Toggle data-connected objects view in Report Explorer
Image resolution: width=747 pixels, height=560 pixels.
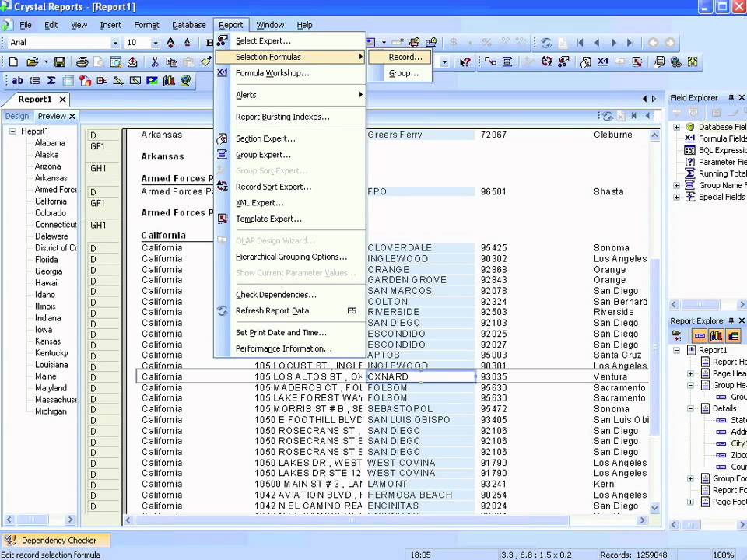[x=700, y=336]
